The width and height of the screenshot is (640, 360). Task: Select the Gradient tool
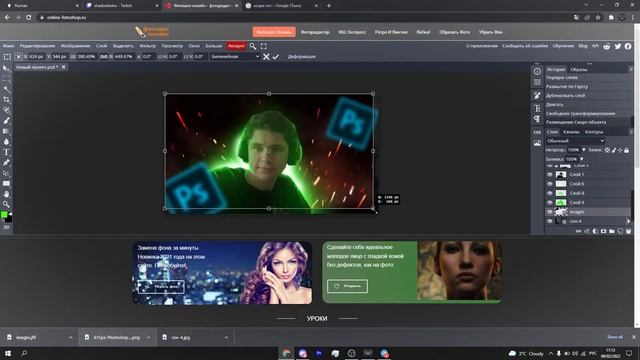click(x=6, y=131)
